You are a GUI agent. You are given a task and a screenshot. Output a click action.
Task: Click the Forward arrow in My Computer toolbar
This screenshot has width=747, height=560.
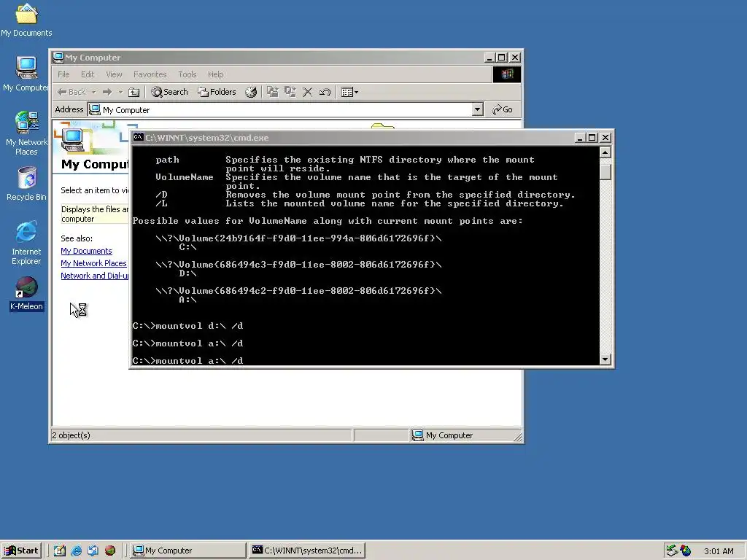point(107,92)
